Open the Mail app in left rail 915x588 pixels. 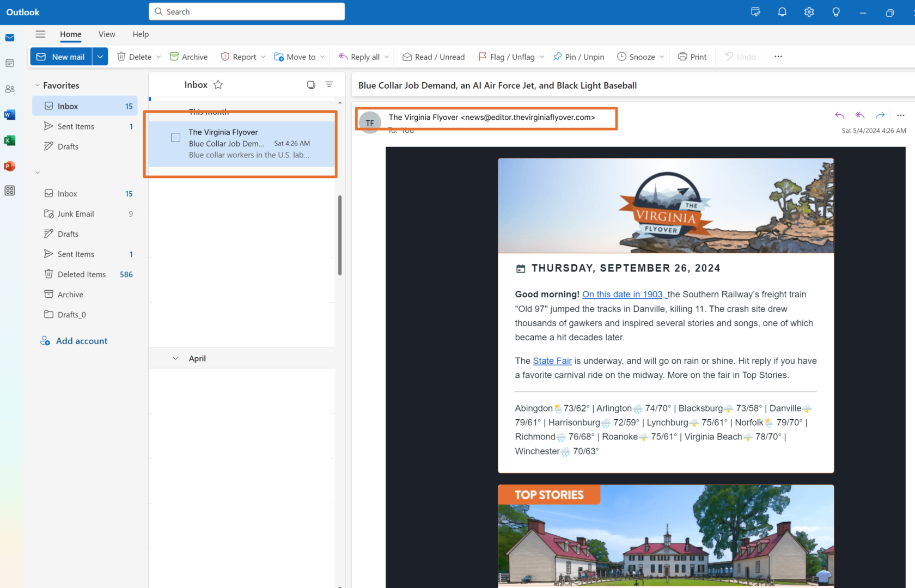[10, 38]
